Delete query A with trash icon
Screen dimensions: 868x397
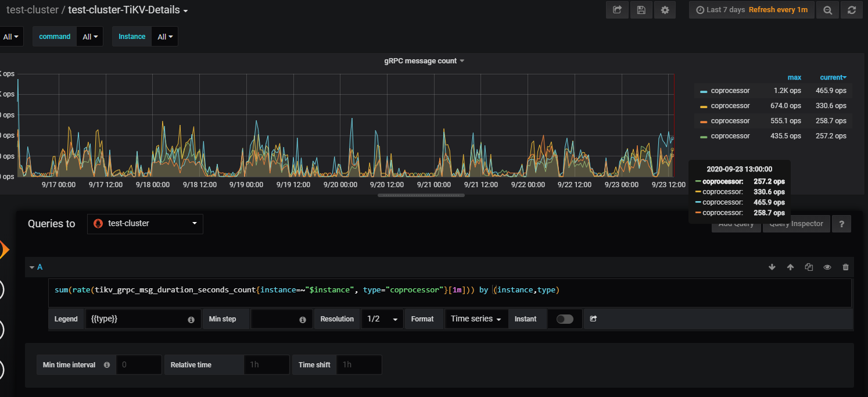pos(845,267)
